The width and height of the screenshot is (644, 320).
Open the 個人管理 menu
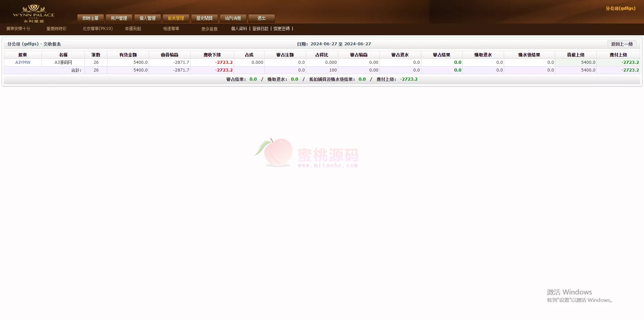148,18
